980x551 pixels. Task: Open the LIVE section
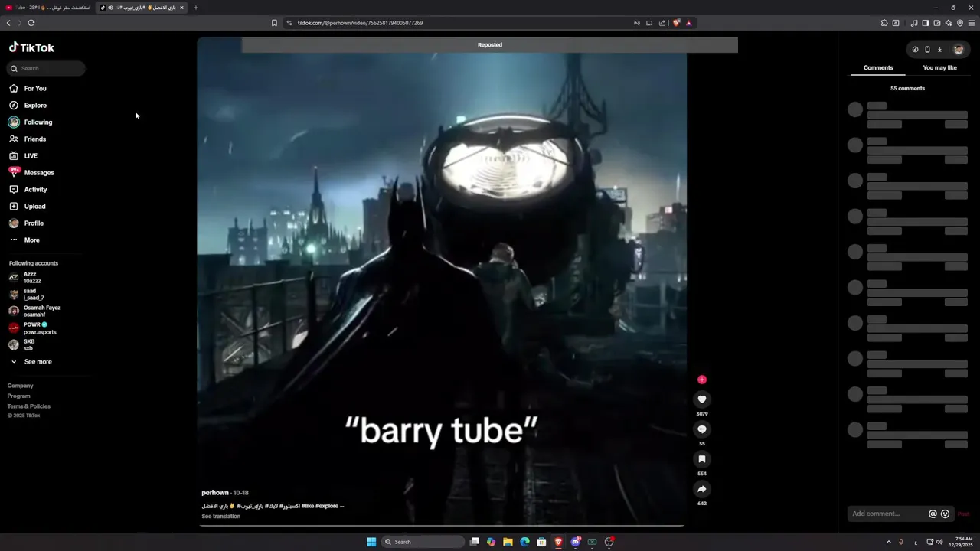tap(23, 156)
